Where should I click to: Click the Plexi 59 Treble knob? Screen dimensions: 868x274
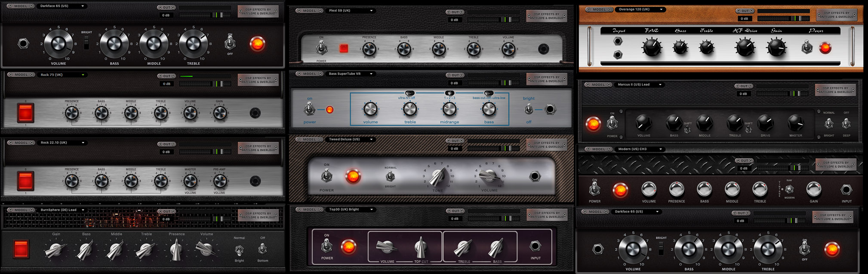point(474,49)
